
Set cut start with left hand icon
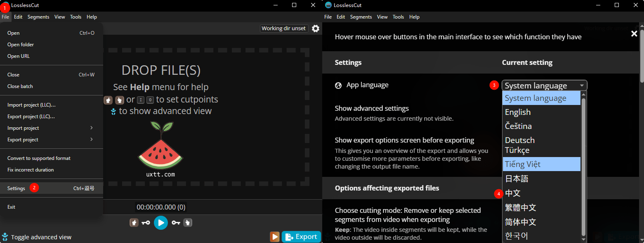pos(134,223)
